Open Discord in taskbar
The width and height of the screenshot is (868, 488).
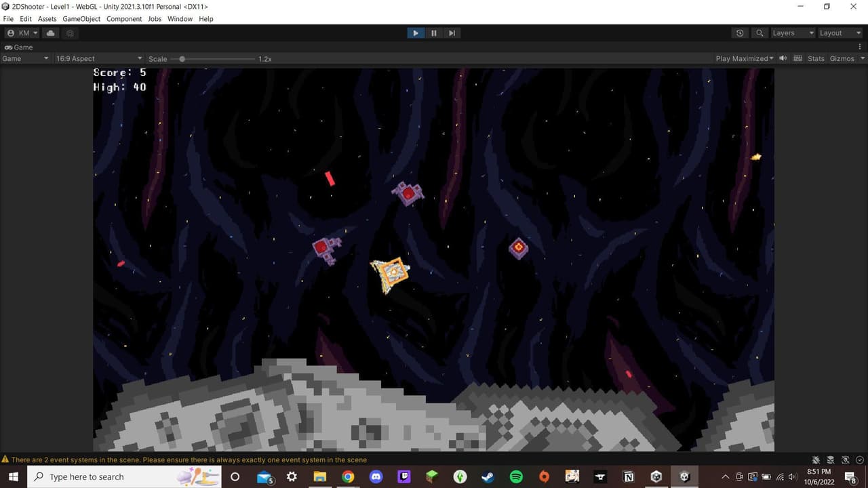376,476
